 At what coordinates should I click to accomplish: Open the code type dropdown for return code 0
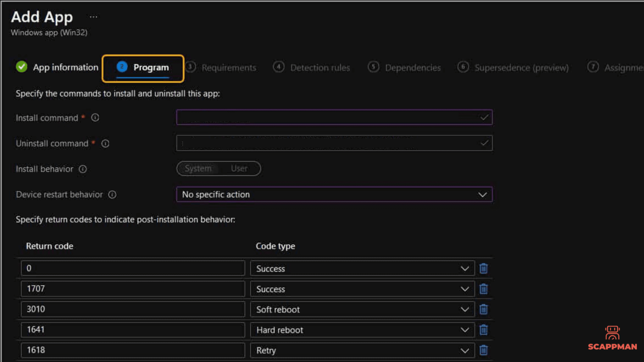[x=465, y=268]
